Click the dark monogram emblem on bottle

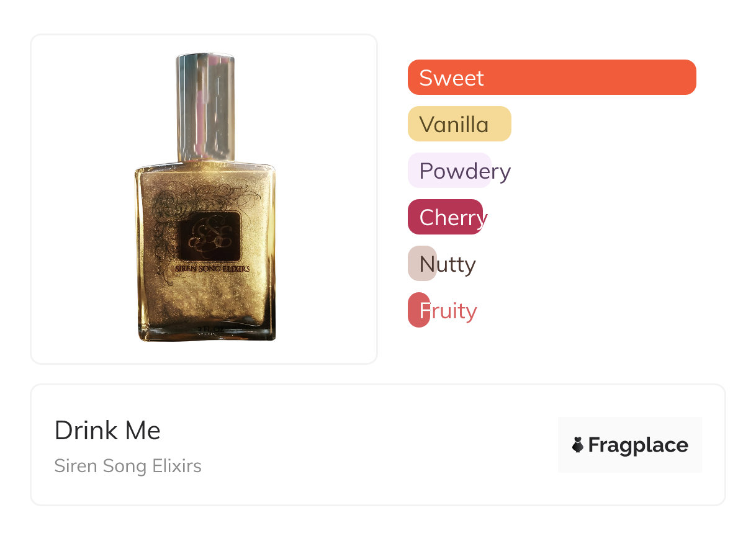click(210, 237)
